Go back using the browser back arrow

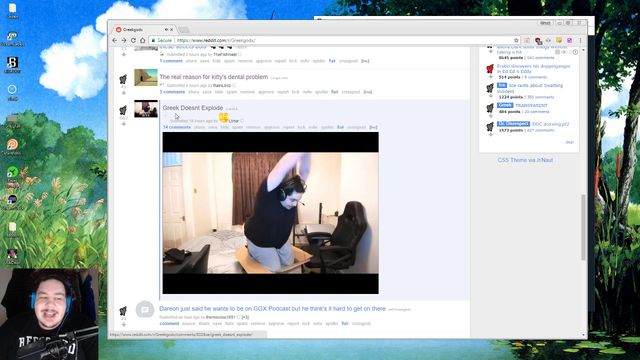coord(115,40)
